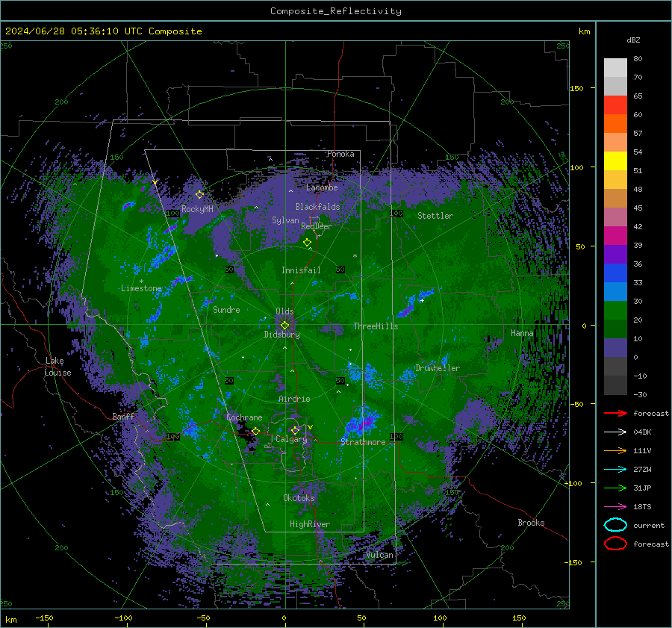Click the Drumheller map label

[438, 368]
